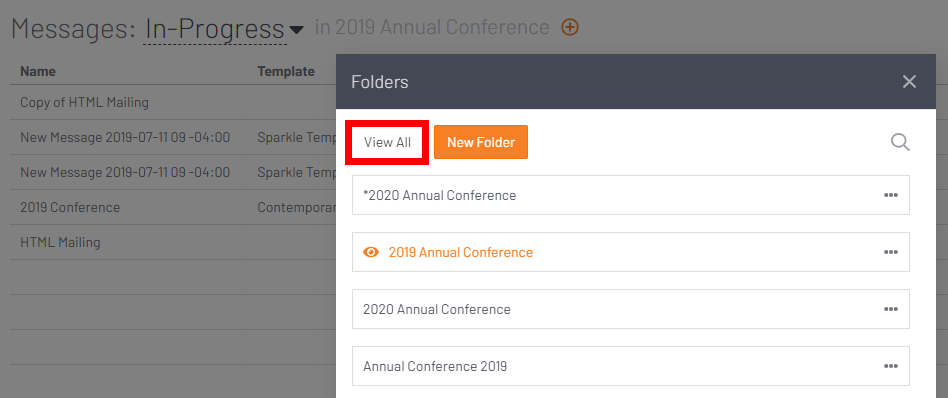Open ellipsis menu for 2020 Annual Conference folder
The width and height of the screenshot is (948, 398).
pos(890,309)
